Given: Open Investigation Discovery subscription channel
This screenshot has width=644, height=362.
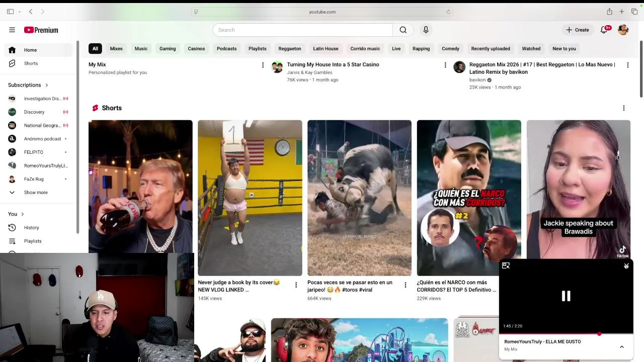Looking at the screenshot, I should [x=39, y=99].
